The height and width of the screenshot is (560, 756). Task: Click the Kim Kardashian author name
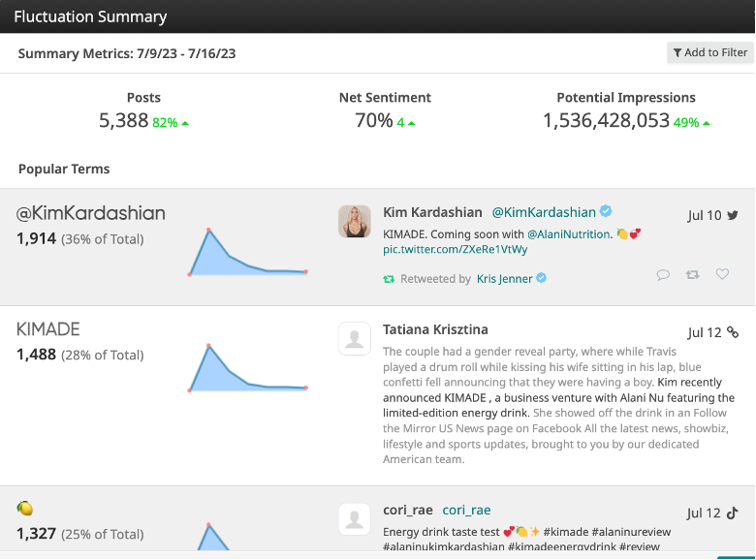432,212
